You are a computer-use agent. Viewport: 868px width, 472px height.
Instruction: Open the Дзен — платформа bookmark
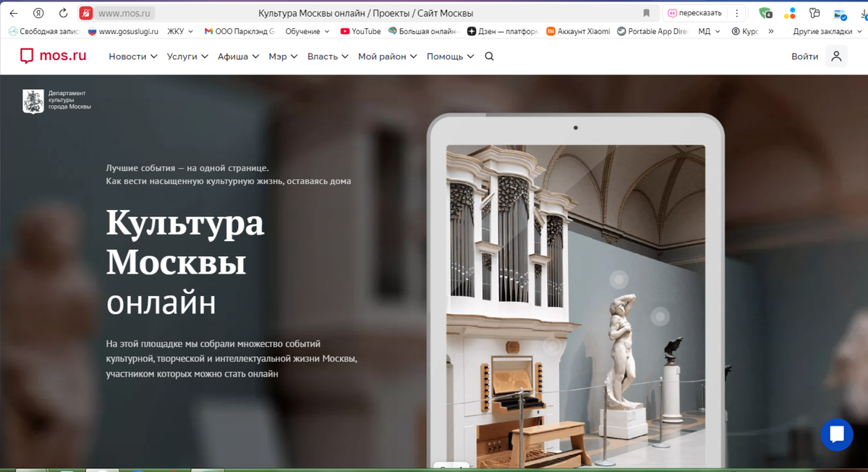(x=503, y=31)
